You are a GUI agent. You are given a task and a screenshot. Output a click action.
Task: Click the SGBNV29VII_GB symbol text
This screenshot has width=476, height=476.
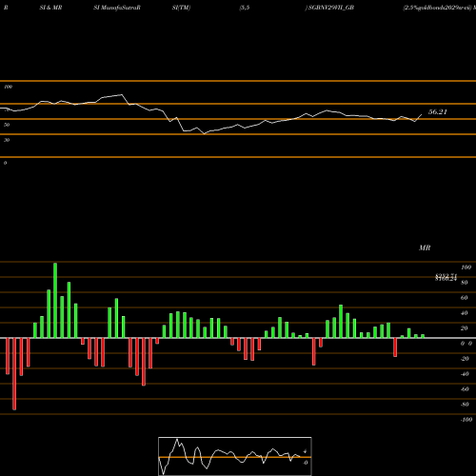[x=331, y=8]
